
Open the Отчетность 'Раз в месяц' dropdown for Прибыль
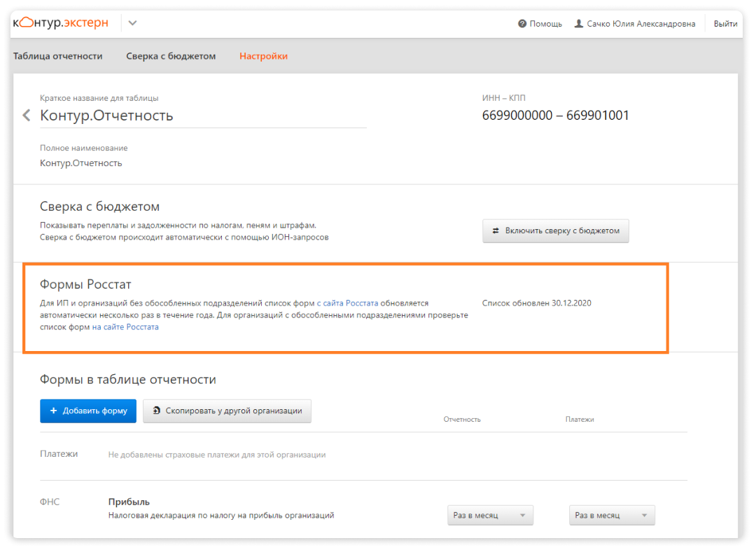(x=490, y=515)
